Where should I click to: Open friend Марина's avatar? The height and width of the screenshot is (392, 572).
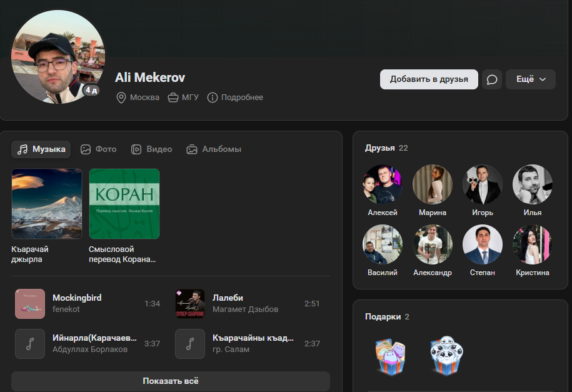[x=433, y=184]
